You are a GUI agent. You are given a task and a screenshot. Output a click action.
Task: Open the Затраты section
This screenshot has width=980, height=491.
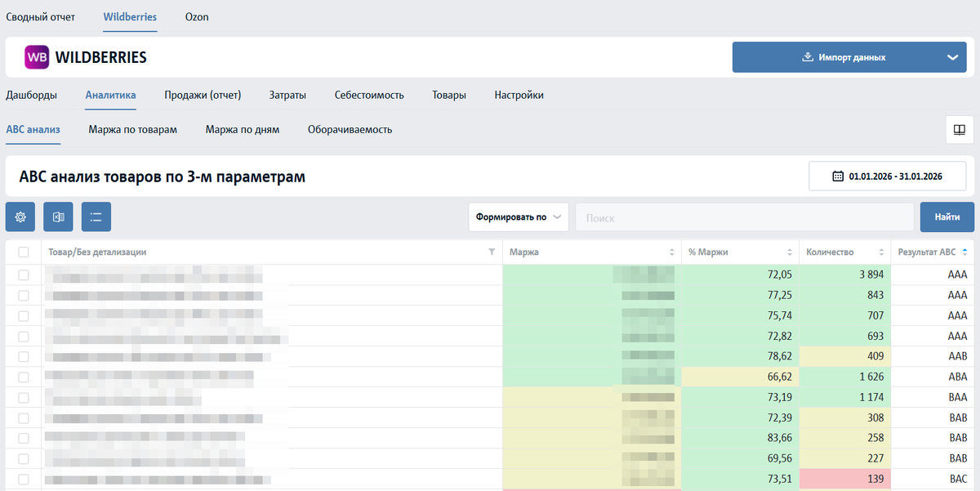(x=287, y=95)
